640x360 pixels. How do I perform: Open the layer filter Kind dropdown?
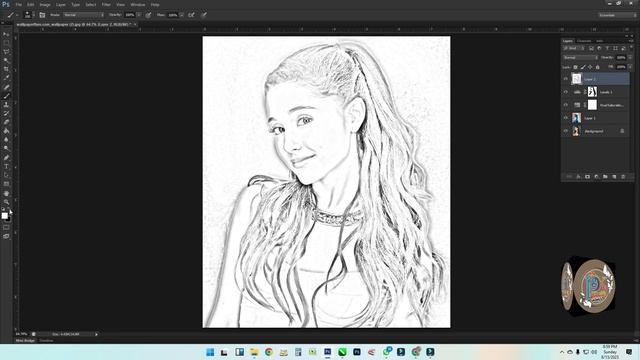pyautogui.click(x=575, y=48)
